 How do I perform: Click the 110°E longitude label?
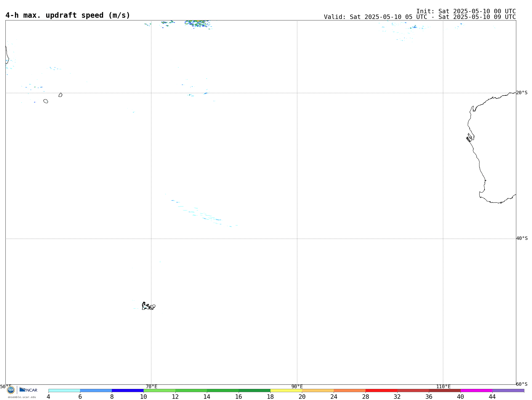tap(443, 387)
